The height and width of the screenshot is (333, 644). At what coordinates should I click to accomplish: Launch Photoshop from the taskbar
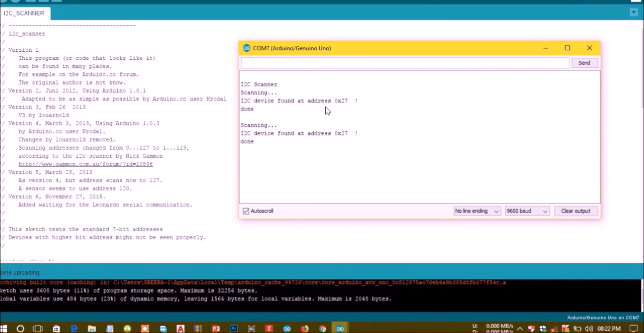coord(234,329)
